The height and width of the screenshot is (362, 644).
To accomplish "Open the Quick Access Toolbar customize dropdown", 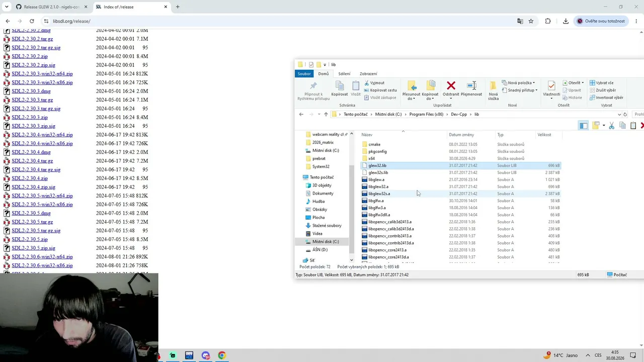I will click(x=325, y=65).
